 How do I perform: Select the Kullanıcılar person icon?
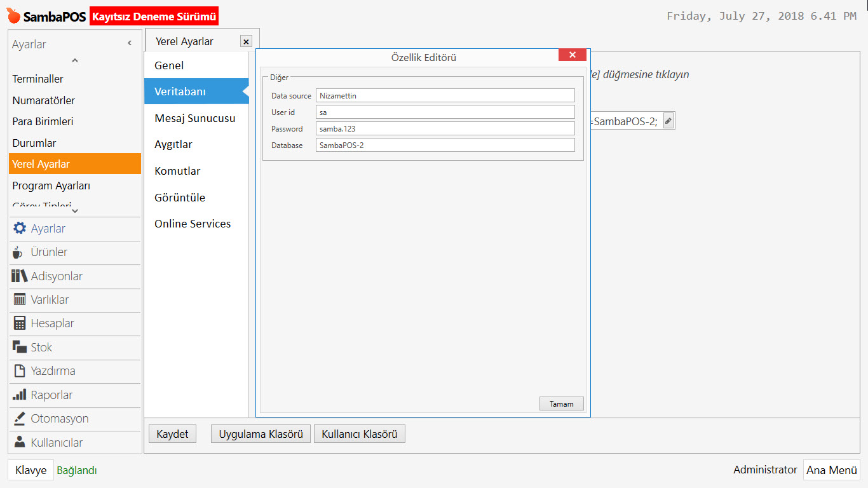click(20, 442)
